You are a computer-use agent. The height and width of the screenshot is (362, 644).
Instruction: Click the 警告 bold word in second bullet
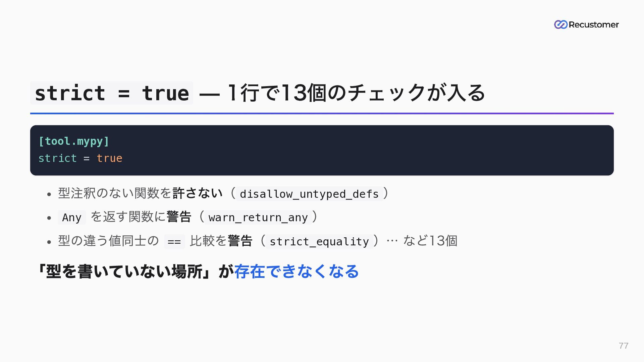coord(179,217)
